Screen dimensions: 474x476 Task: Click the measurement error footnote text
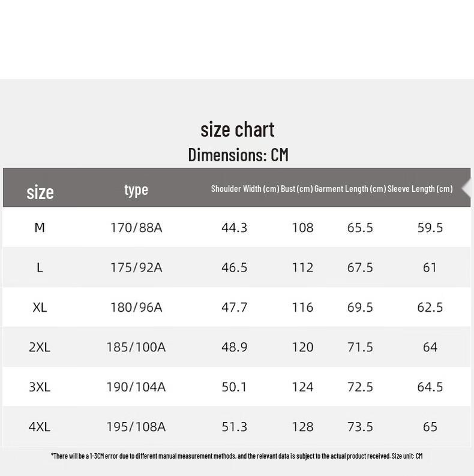[x=236, y=456]
